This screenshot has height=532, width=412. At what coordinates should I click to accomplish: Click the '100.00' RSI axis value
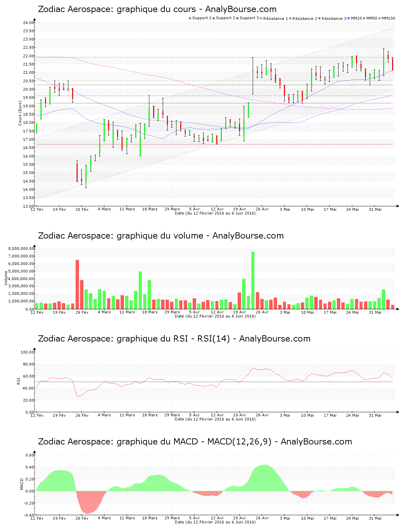click(x=27, y=352)
